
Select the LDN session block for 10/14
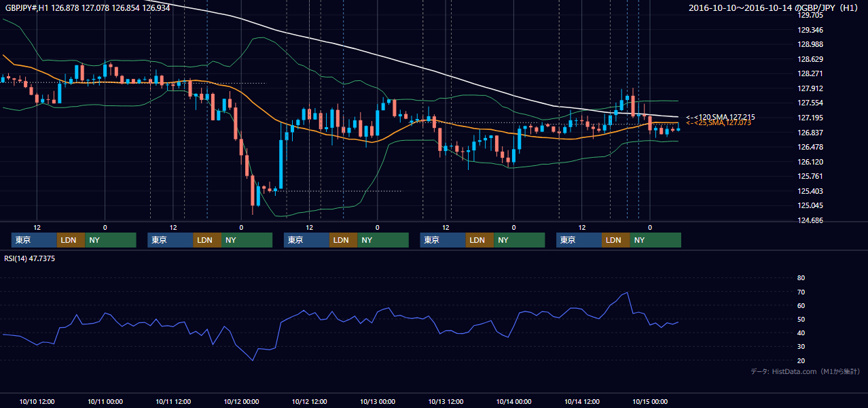click(616, 240)
